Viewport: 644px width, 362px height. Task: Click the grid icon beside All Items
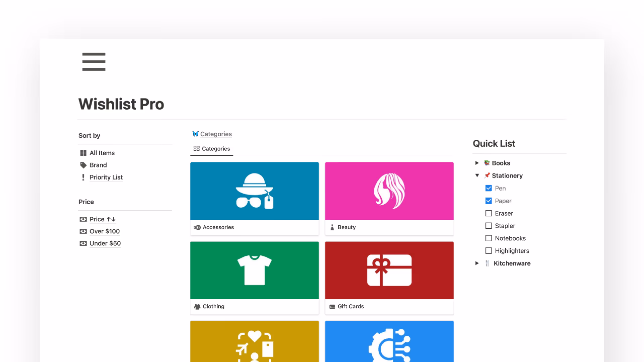click(x=83, y=153)
